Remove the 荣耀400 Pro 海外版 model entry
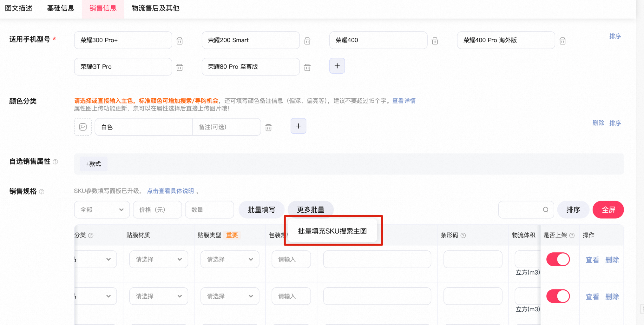This screenshot has height=325, width=644. tap(562, 41)
